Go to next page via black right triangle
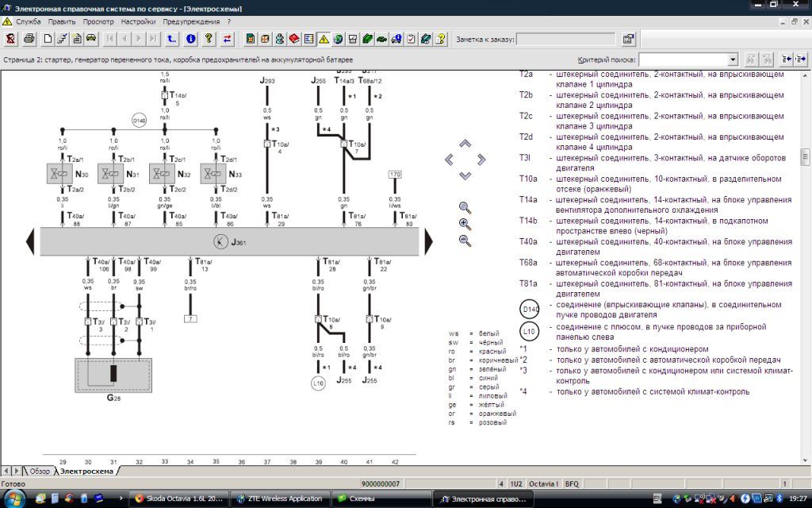Screen dimensions: 812x508 (428, 241)
